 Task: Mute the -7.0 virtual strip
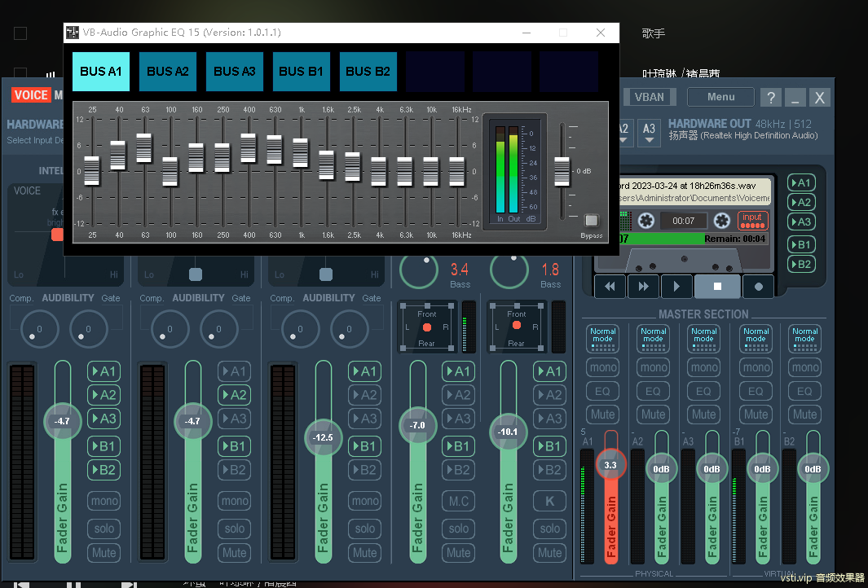(458, 553)
